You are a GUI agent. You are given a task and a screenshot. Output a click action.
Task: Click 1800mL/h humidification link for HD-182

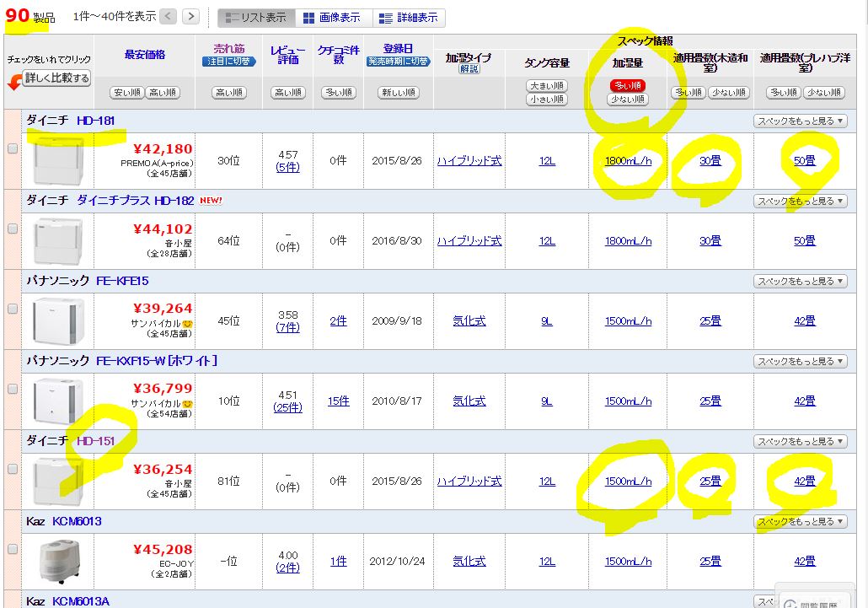point(628,241)
